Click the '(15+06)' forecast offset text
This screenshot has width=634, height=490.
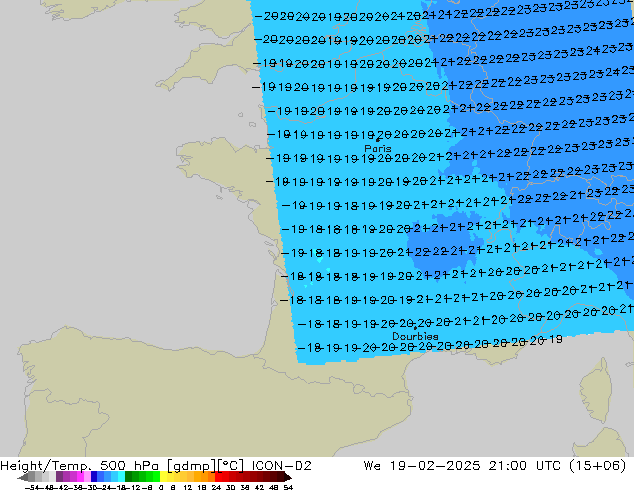pyautogui.click(x=597, y=466)
